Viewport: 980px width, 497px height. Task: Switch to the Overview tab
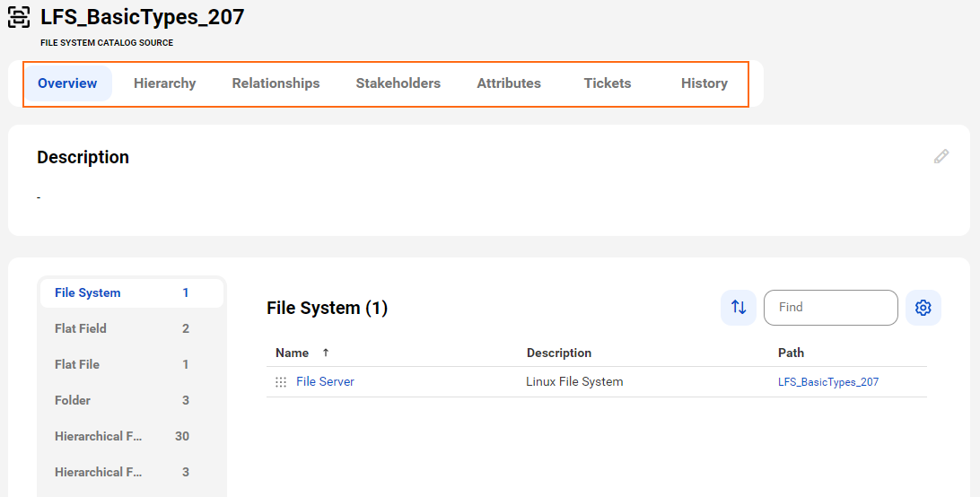point(67,83)
